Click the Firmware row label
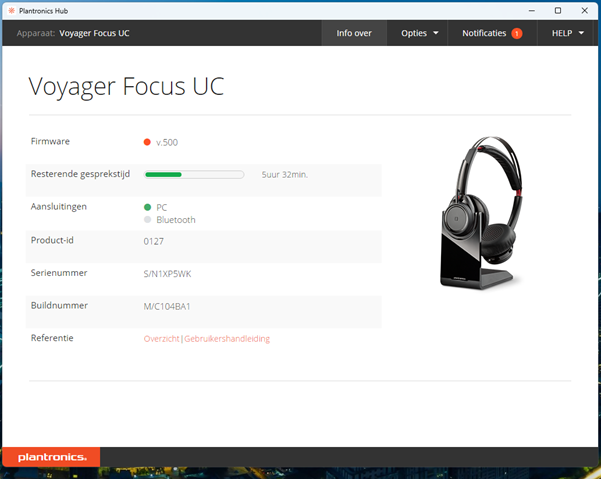The image size is (601, 479). click(x=50, y=141)
